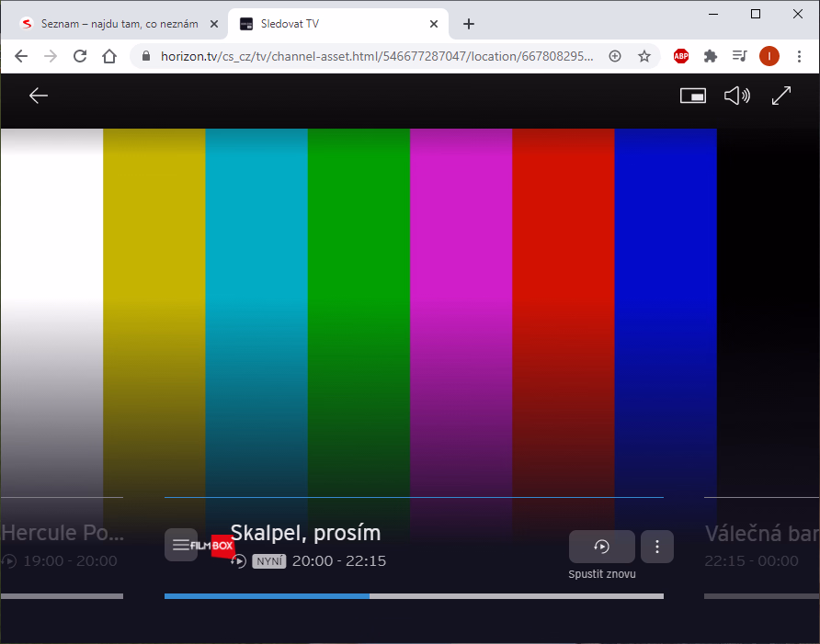
Task: Bookmark this page with the star
Action: click(644, 56)
